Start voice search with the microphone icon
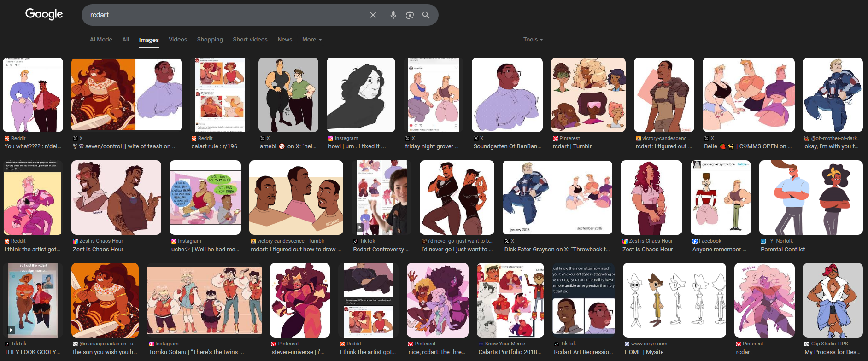This screenshot has width=868, height=361. (393, 15)
